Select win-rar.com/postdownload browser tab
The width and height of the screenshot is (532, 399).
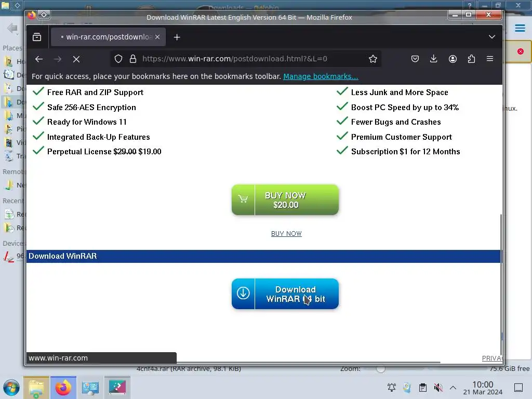(x=108, y=37)
